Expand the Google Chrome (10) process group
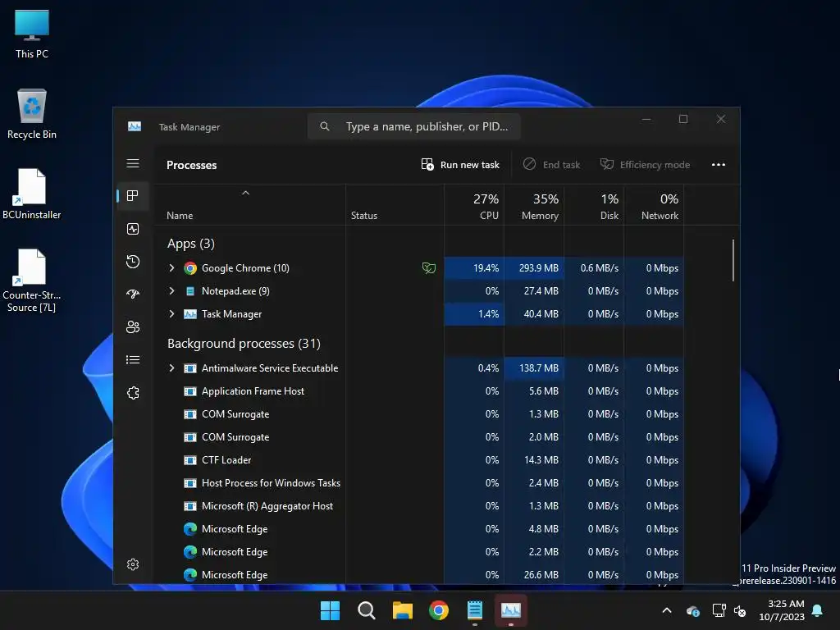This screenshot has width=840, height=630. 171,268
